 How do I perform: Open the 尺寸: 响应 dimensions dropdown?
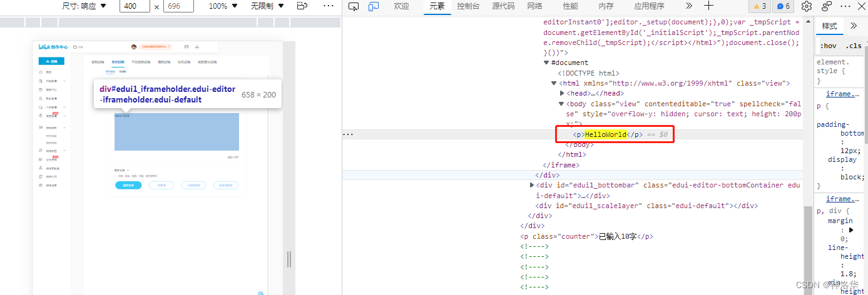84,6
